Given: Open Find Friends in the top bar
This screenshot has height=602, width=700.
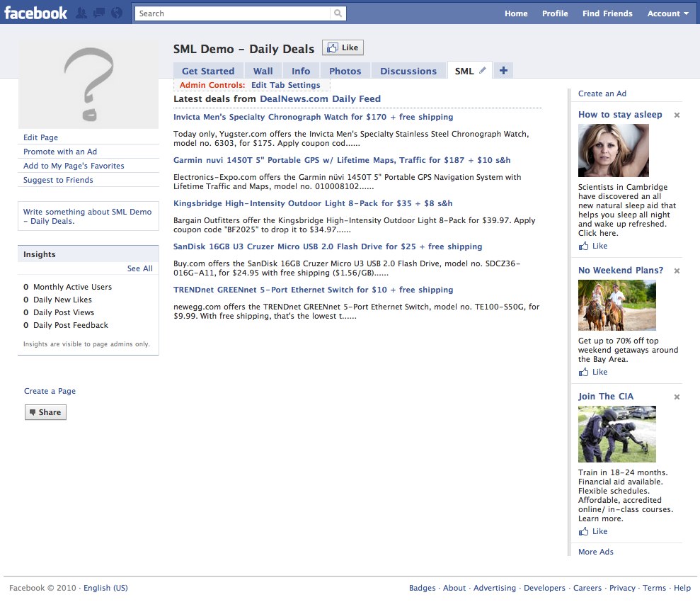Looking at the screenshot, I should [x=607, y=13].
